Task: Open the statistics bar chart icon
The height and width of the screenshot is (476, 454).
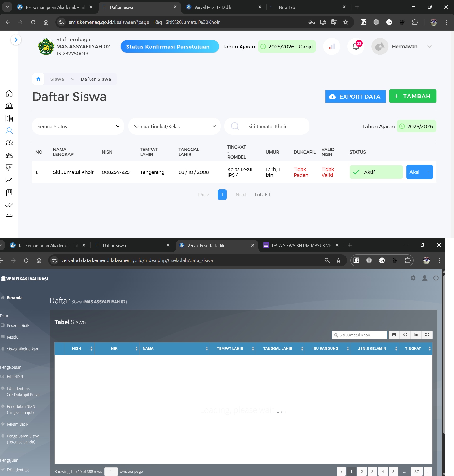Action: pos(331,46)
